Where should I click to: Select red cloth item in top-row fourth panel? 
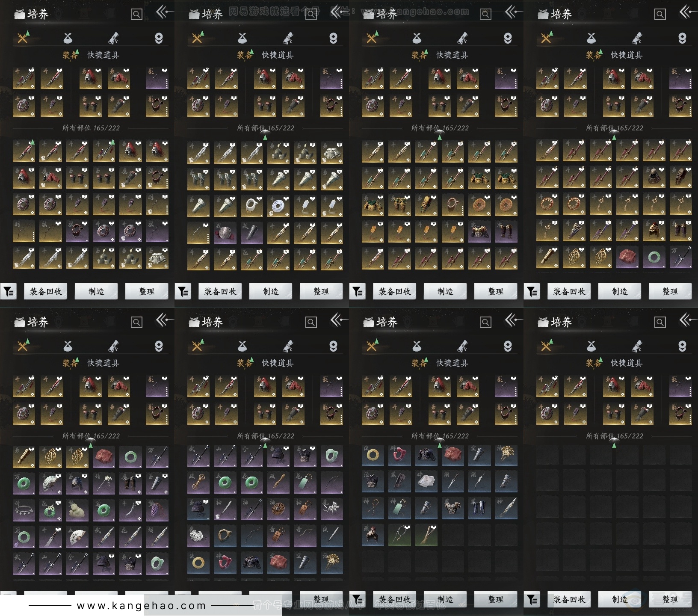pos(627,257)
